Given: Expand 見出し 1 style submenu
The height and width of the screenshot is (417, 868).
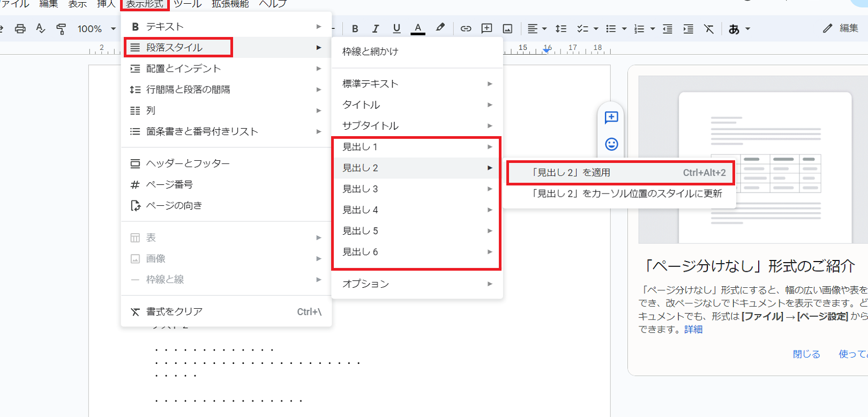Looking at the screenshot, I should [417, 147].
